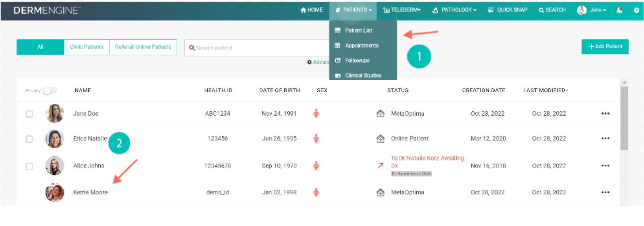Expand the Telederm dropdown menu
This screenshot has height=226, width=644.
pos(402,10)
